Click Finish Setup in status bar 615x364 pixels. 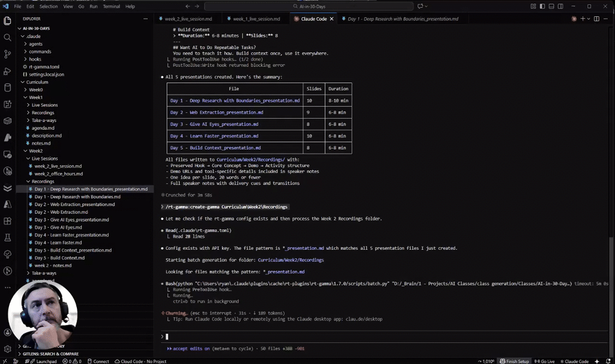point(514,361)
